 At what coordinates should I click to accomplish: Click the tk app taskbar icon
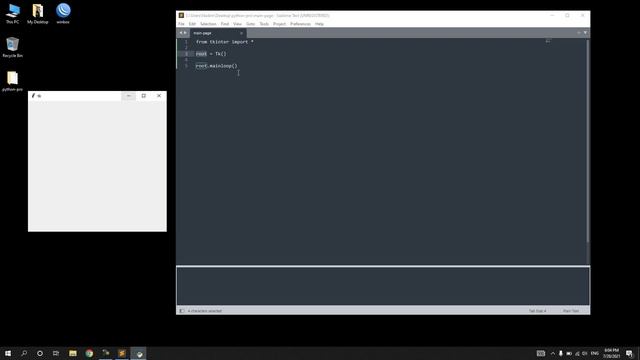click(139, 353)
